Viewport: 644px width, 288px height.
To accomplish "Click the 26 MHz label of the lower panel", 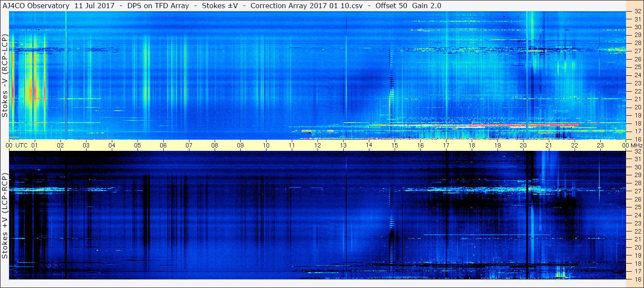I will coord(637,199).
